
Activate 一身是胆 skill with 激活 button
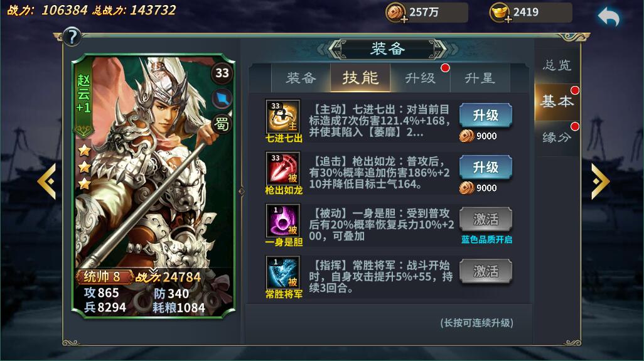coord(485,219)
